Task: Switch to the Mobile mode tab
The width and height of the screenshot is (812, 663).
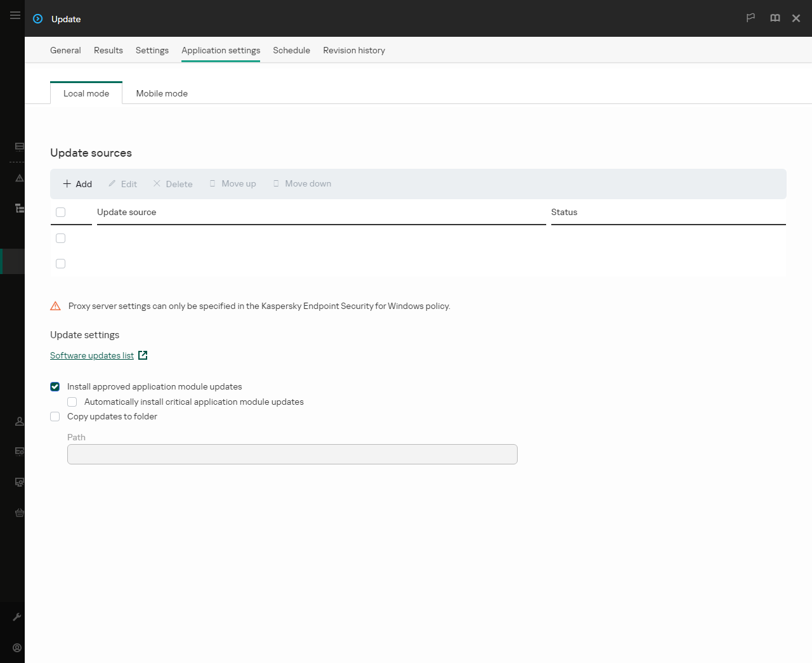Action: tap(162, 93)
